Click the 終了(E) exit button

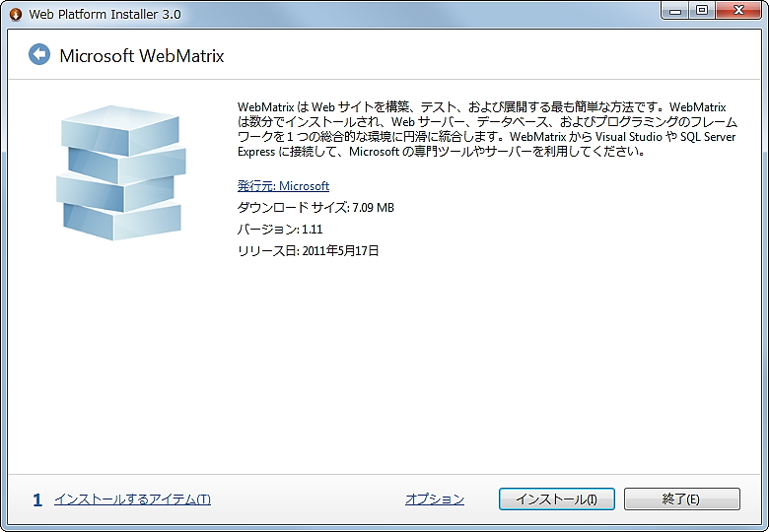coord(681,499)
